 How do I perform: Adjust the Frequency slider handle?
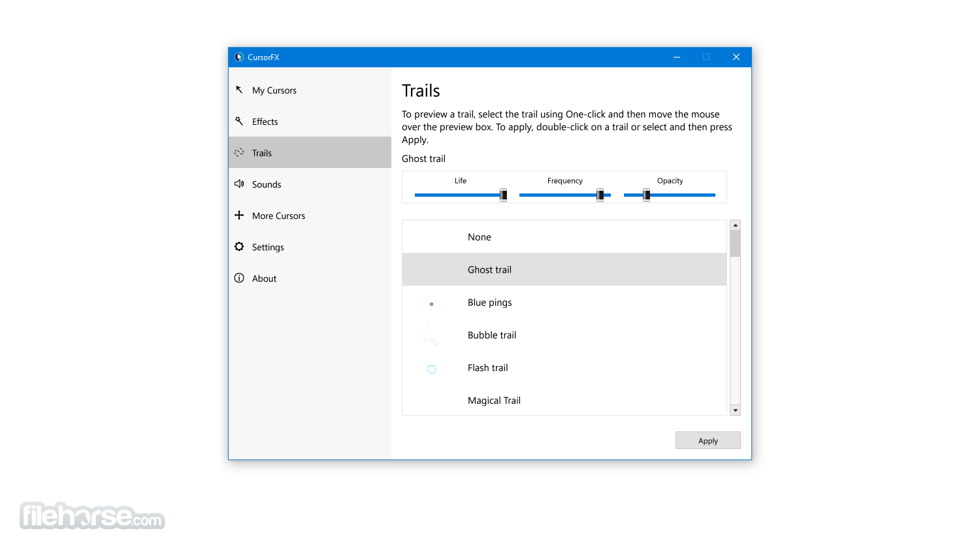(600, 195)
